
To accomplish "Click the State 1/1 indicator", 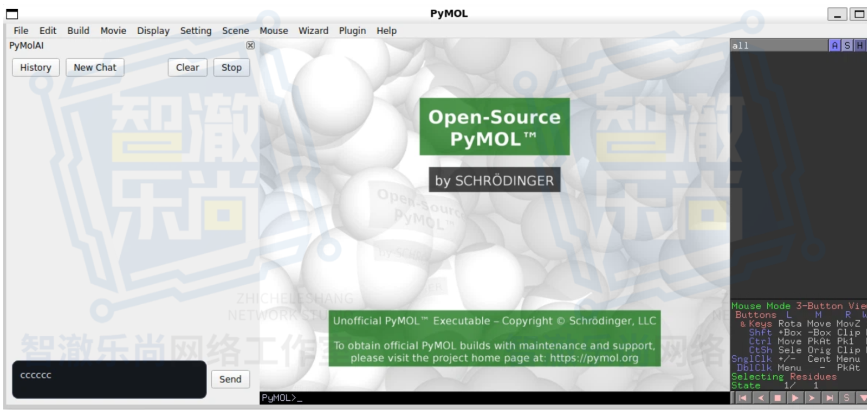I will (775, 386).
